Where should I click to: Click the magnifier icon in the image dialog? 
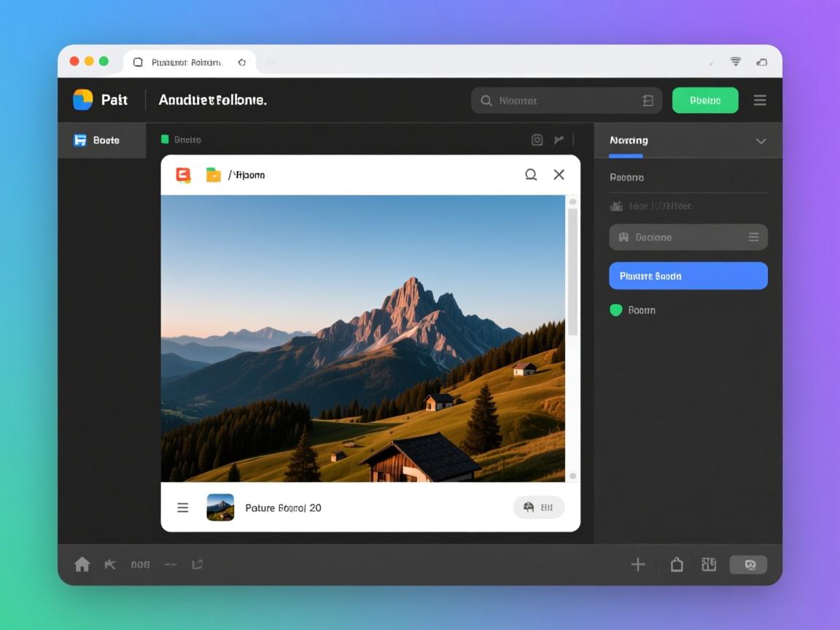531,175
